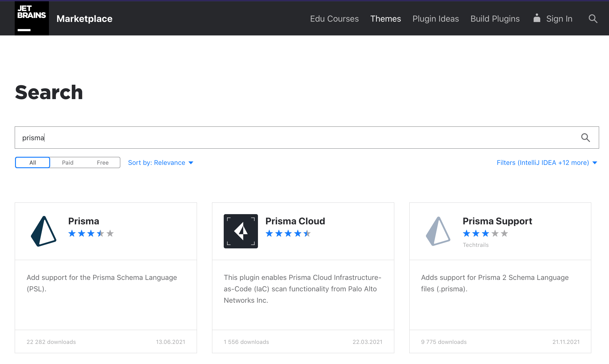609x364 pixels.
Task: Select the All pricing filter
Action: click(32, 162)
